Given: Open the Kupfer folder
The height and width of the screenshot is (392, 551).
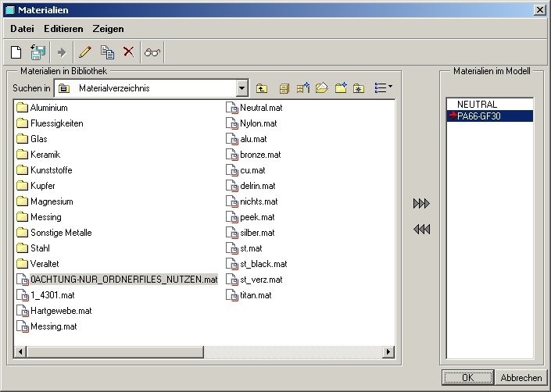Looking at the screenshot, I should tap(36, 186).
